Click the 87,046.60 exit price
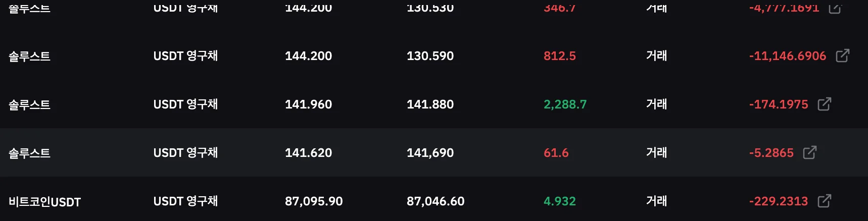 point(435,201)
